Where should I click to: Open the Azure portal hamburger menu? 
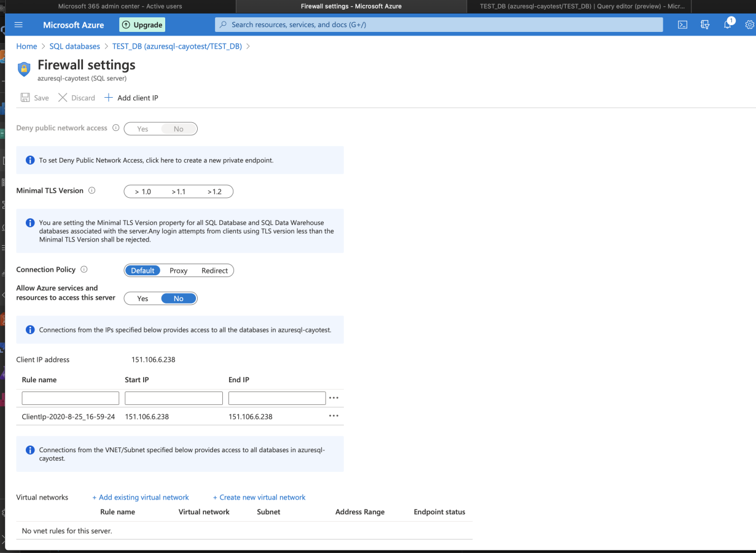click(18, 25)
